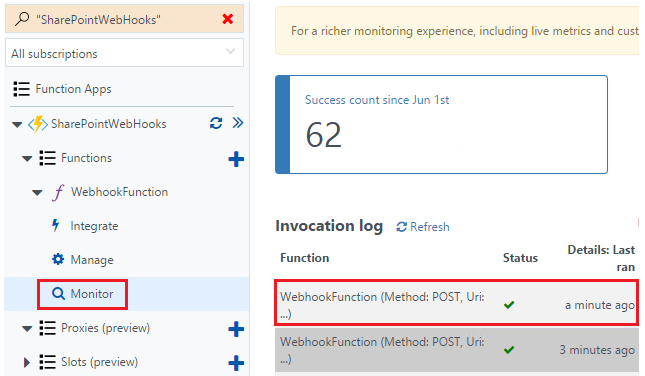Open the invocation from a minute ago

click(x=457, y=304)
